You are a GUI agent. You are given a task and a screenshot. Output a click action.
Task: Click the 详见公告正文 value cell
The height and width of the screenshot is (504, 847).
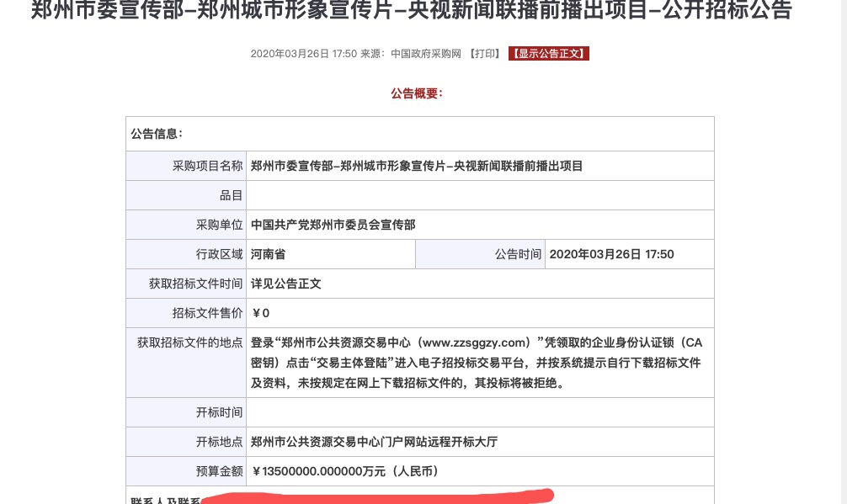coord(480,284)
